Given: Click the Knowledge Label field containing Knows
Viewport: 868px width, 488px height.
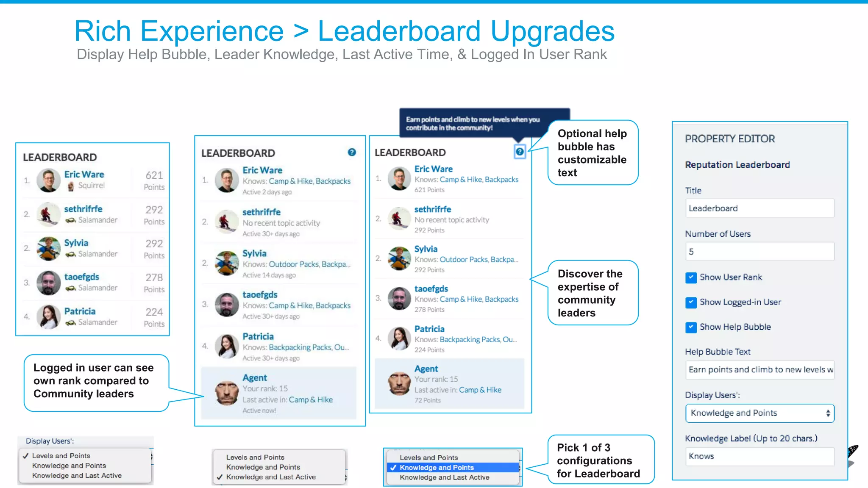Looking at the screenshot, I should 760,457.
